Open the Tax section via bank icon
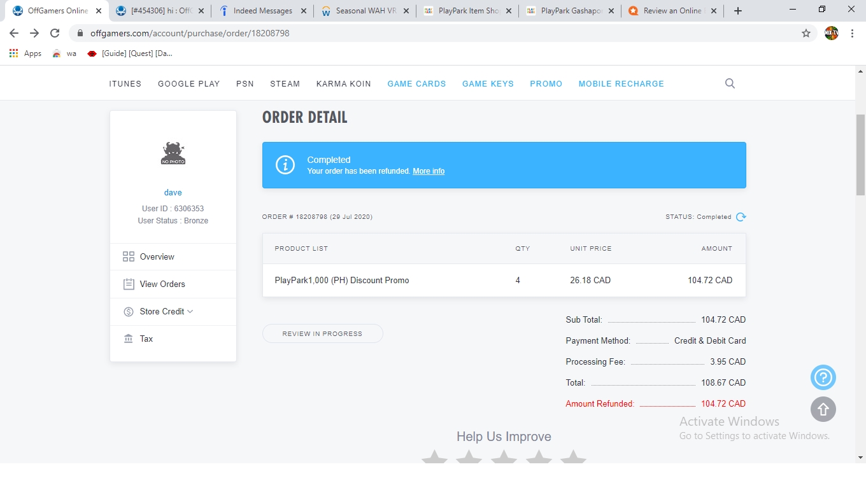 pos(129,339)
